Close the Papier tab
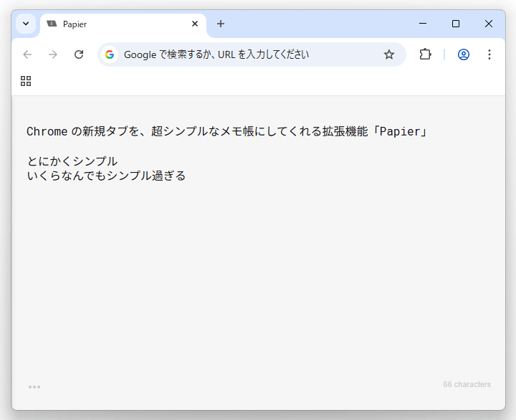The image size is (516, 420). coord(195,24)
